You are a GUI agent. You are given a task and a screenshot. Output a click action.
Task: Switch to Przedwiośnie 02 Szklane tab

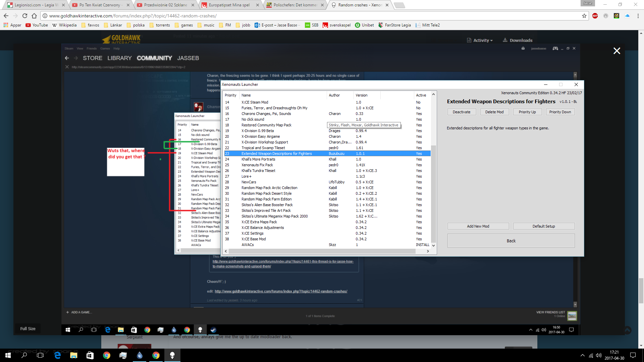tap(166, 5)
